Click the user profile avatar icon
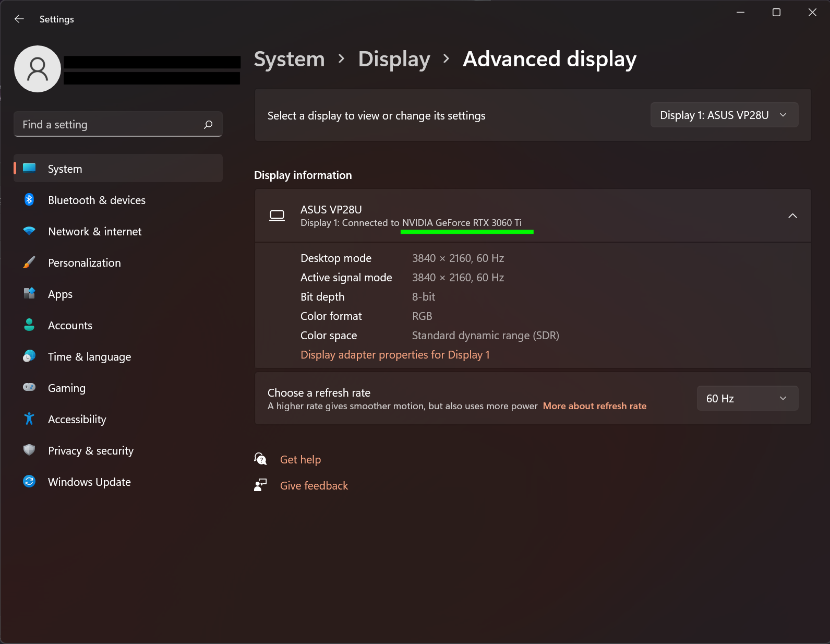This screenshot has height=644, width=830. (x=38, y=69)
